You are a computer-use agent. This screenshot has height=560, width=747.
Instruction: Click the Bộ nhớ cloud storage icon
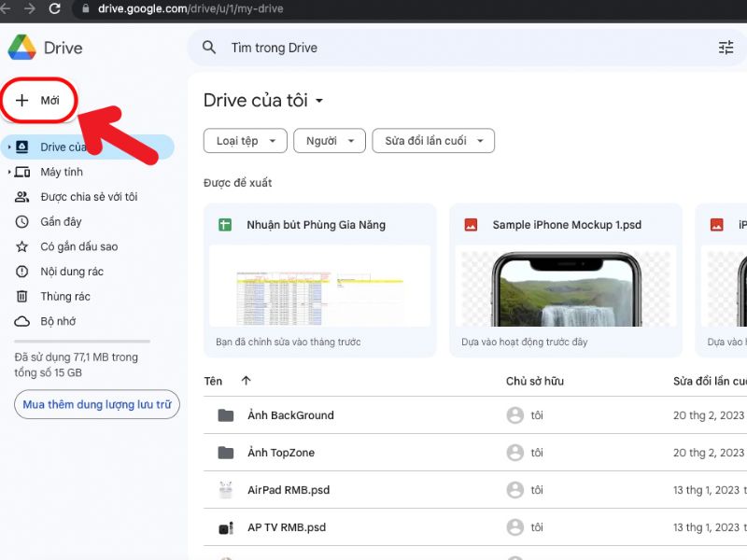21,321
